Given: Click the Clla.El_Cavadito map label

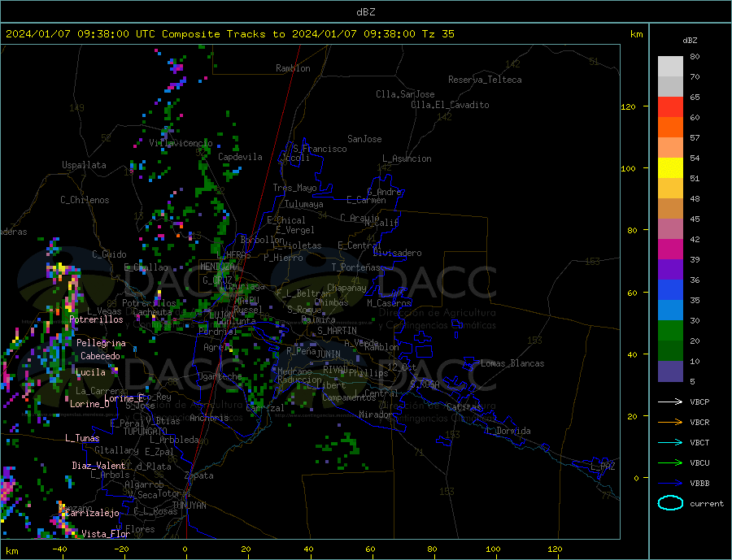Looking at the screenshot, I should tap(450, 105).
